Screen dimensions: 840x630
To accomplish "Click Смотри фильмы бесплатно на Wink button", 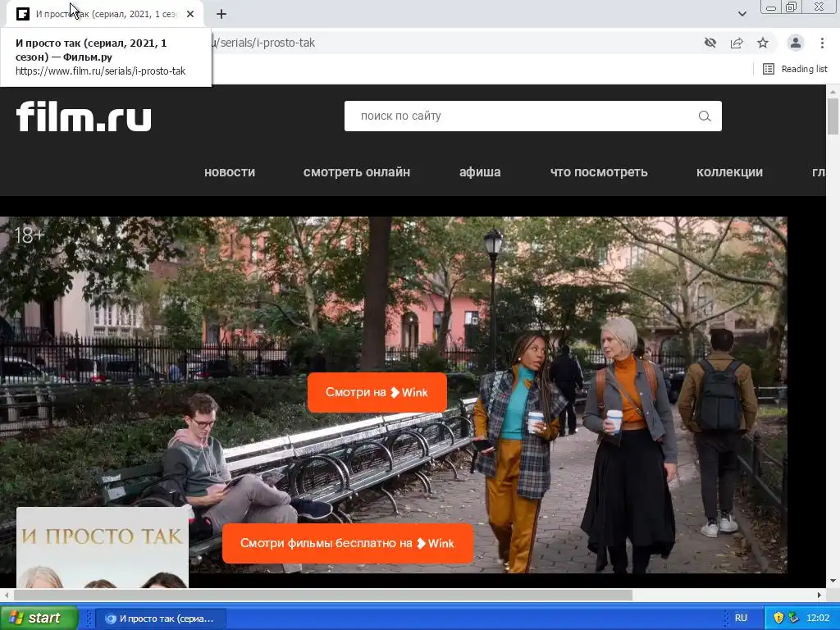I will 348,543.
